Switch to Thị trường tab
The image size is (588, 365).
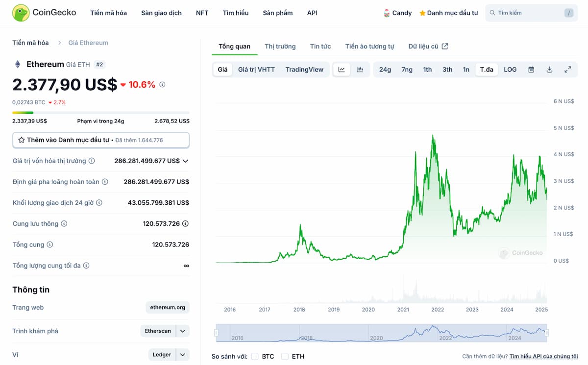(x=280, y=47)
